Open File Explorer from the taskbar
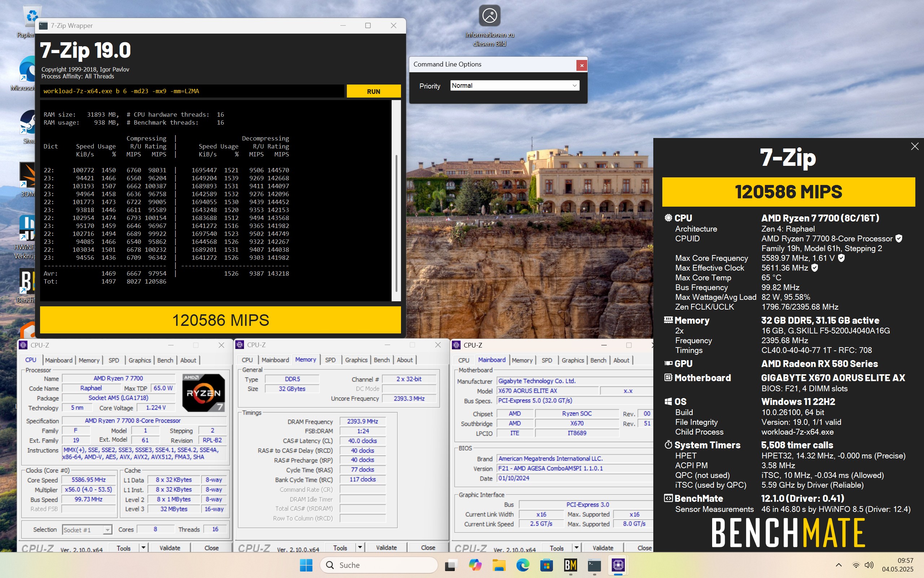This screenshot has height=578, width=924. (x=499, y=565)
